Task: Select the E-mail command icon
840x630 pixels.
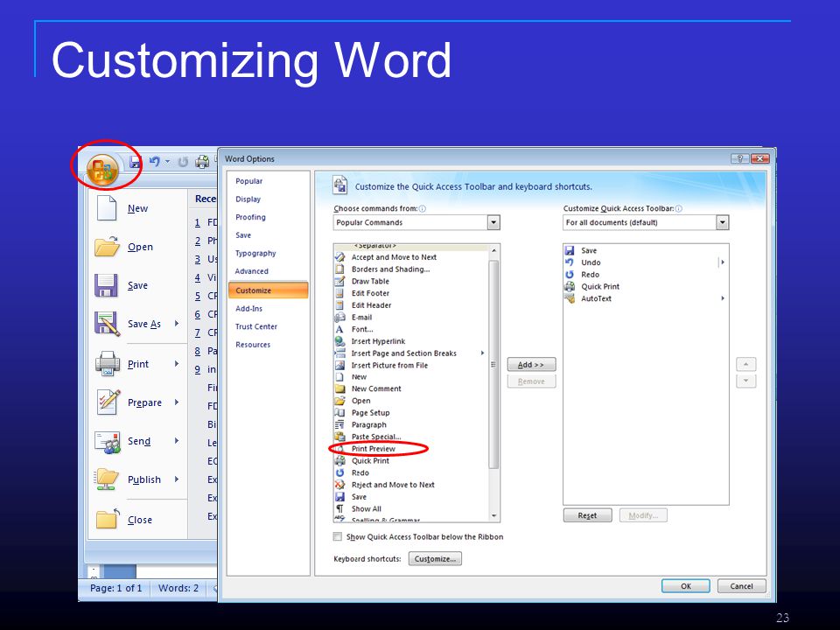Action: tap(339, 317)
